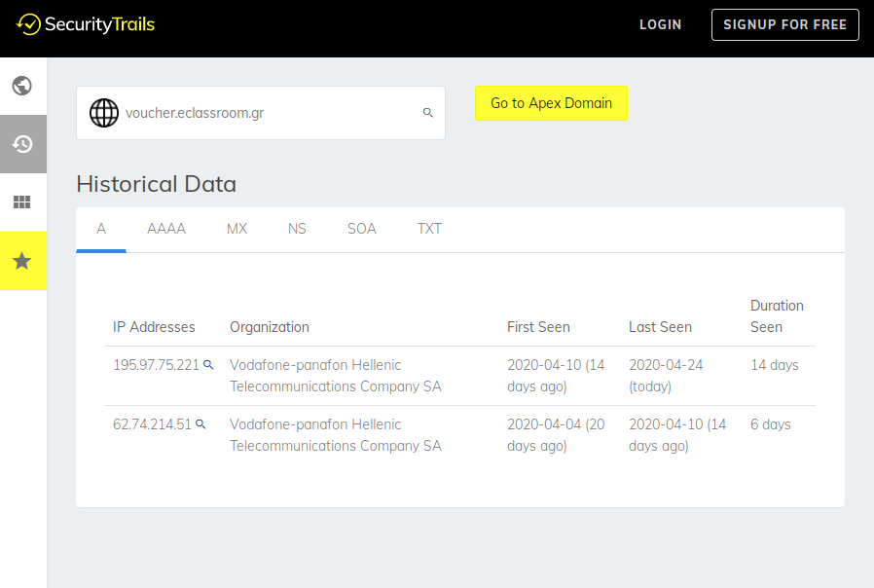The width and height of the screenshot is (874, 588).
Task: Open the TXT records tab
Action: click(x=429, y=229)
